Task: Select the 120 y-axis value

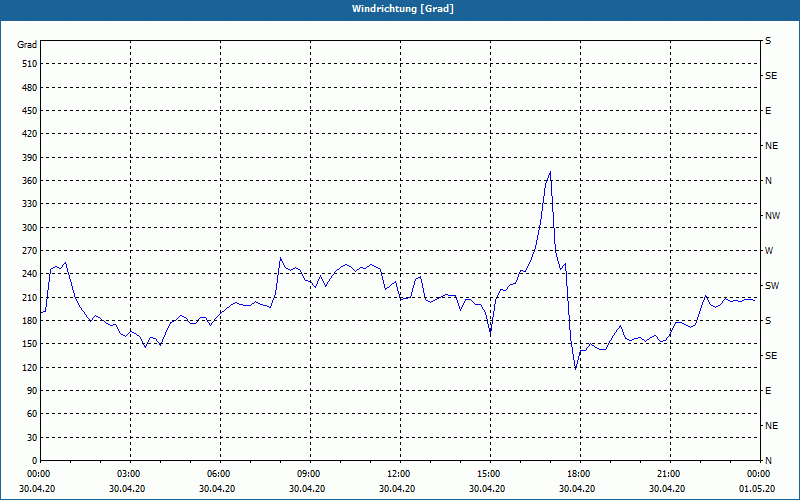Action: point(30,367)
